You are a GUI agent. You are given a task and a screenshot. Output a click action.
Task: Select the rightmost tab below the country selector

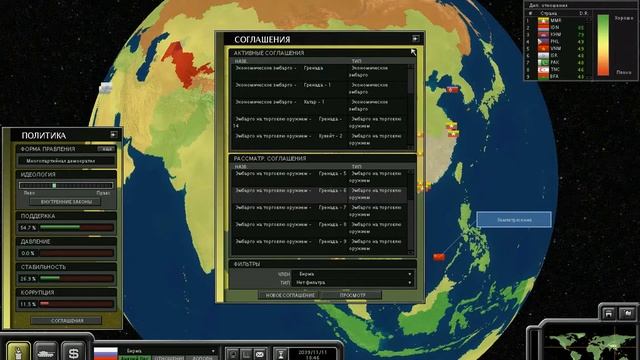[202, 358]
